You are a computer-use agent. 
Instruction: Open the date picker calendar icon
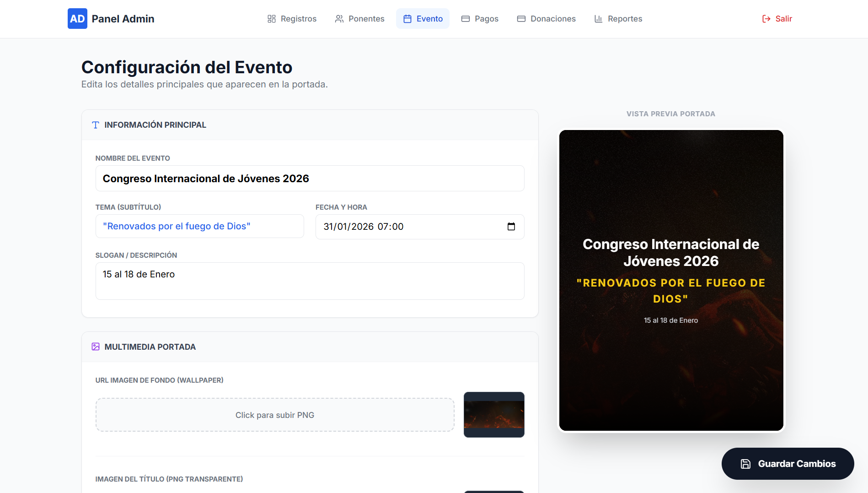511,227
